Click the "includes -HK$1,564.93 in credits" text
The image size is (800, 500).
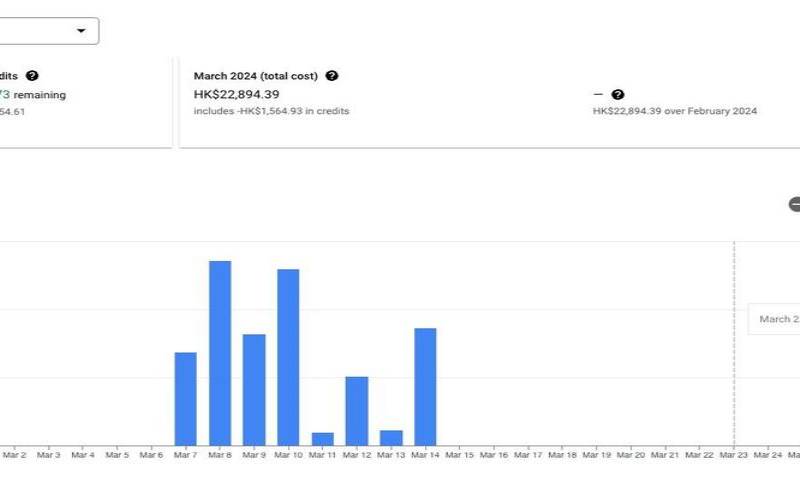pyautogui.click(x=271, y=111)
